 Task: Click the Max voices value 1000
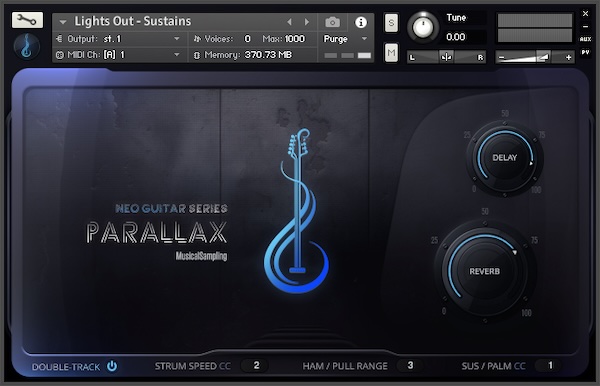294,39
